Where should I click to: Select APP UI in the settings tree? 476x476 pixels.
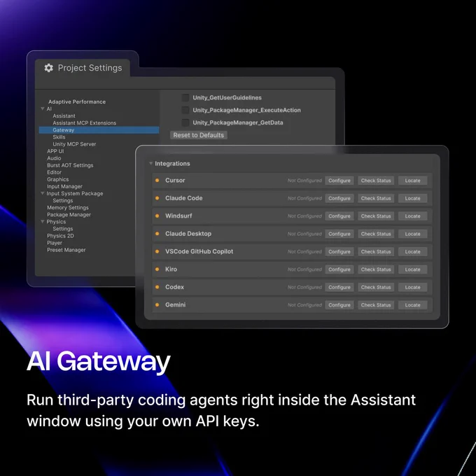point(55,151)
